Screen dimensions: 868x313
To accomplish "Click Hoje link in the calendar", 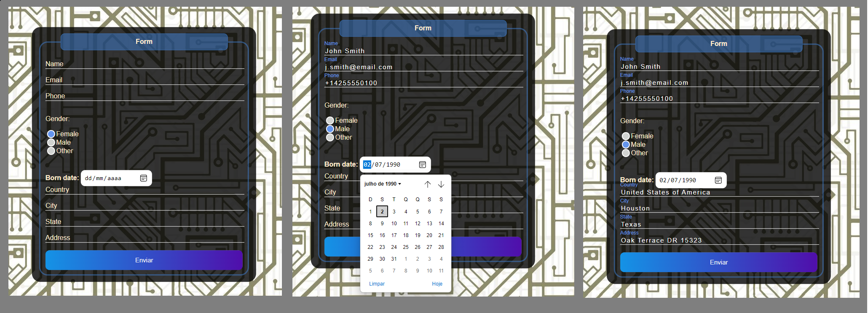I will tap(437, 284).
